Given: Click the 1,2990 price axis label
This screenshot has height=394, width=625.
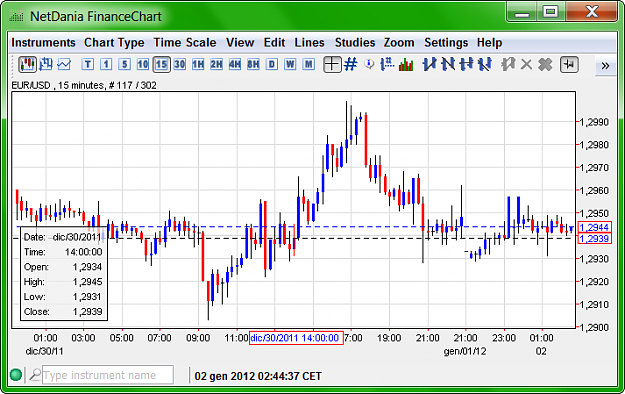Looking at the screenshot, I should pos(594,122).
